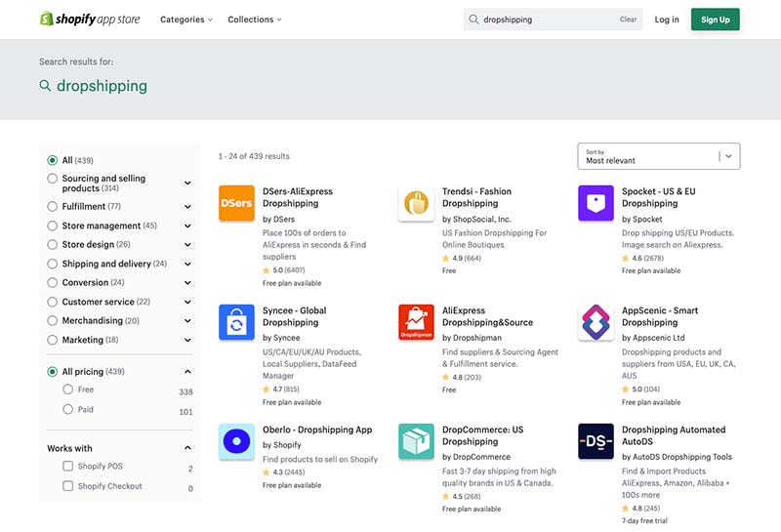The width and height of the screenshot is (781, 532).
Task: Click the Spocket 4.6 (2678) rating
Action: pyautogui.click(x=642, y=258)
